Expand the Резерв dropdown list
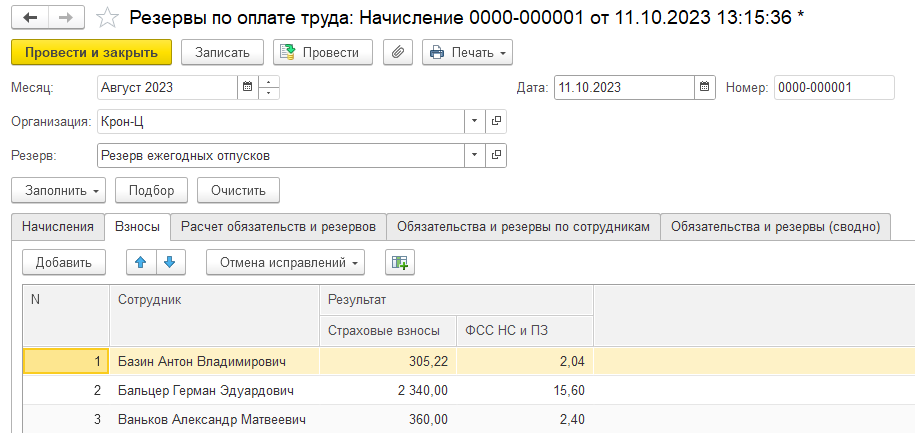This screenshot has height=433, width=915. click(474, 155)
